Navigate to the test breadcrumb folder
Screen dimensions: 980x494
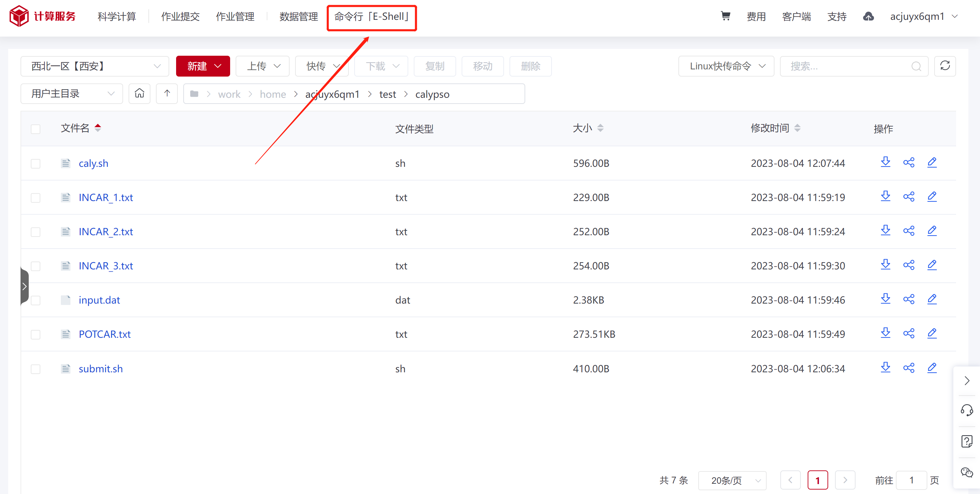tap(387, 94)
